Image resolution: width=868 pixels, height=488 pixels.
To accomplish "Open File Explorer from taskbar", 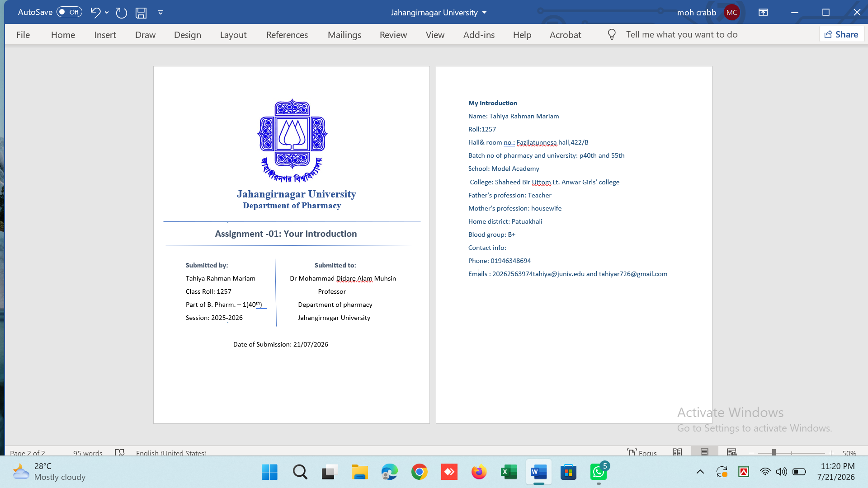I will tap(359, 472).
